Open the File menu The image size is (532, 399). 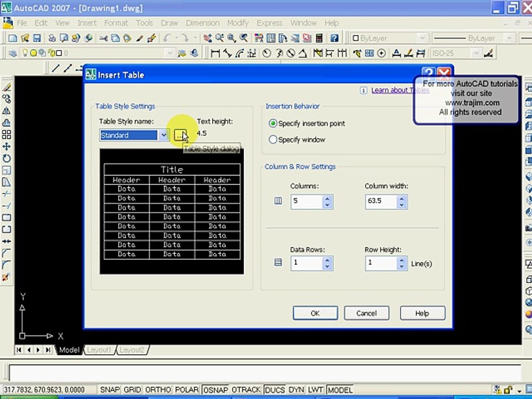(x=22, y=23)
